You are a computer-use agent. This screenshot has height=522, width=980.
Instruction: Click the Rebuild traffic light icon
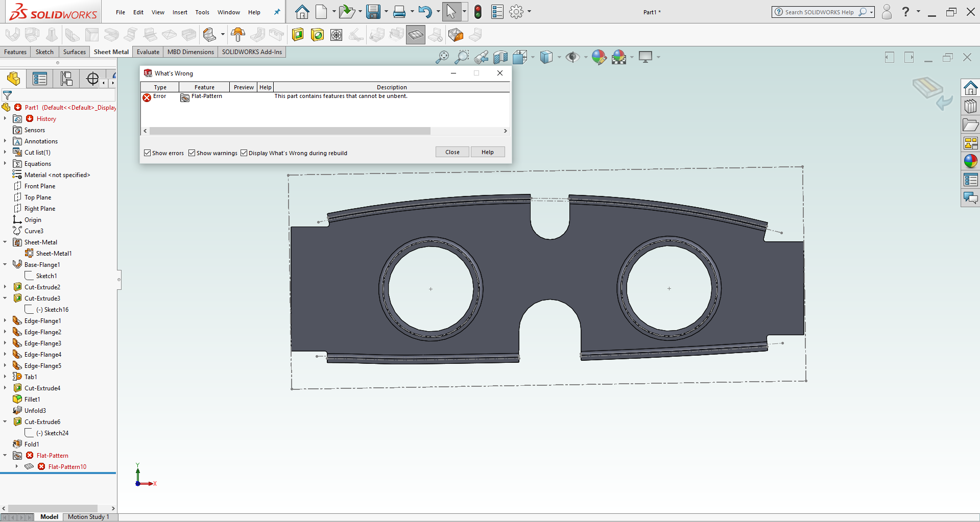point(478,12)
